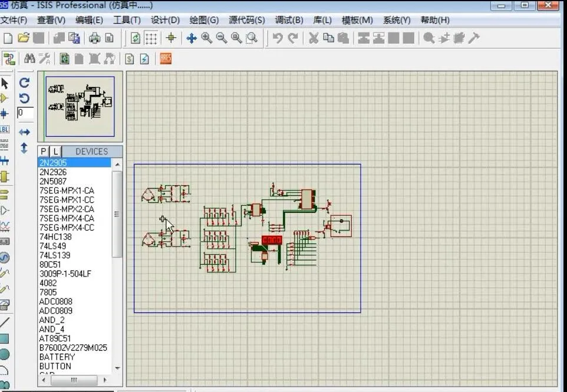The height and width of the screenshot is (392, 567).
Task: Open the 文件(F) menu
Action: (14, 20)
